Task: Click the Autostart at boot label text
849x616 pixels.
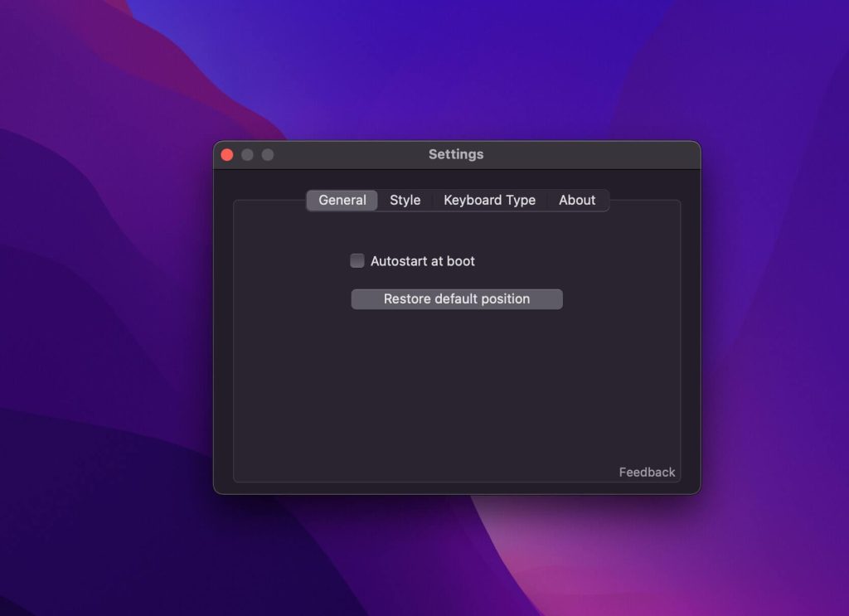Action: click(421, 260)
